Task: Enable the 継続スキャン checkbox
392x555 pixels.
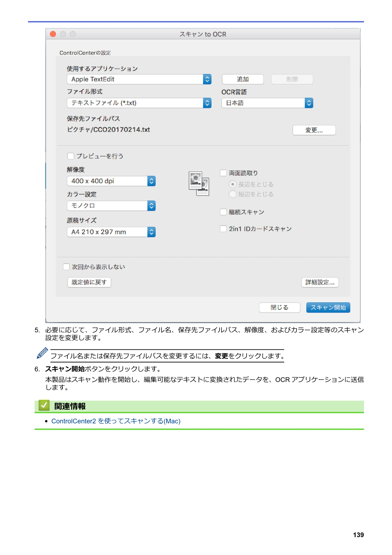Action: coord(223,212)
